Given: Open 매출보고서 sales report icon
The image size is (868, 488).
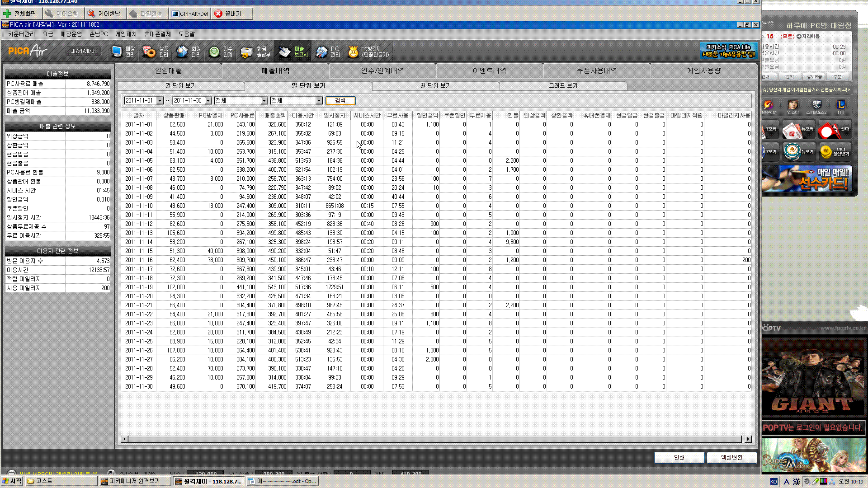Looking at the screenshot, I should point(292,52).
